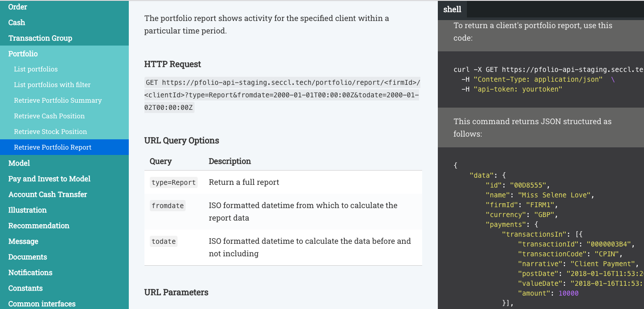Open the Illustration section
Image resolution: width=644 pixels, height=309 pixels.
click(x=27, y=210)
